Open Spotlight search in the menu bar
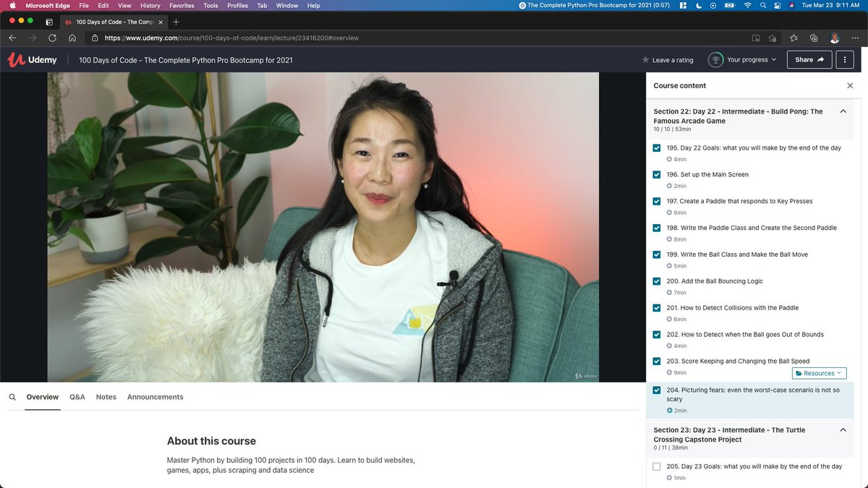This screenshot has height=488, width=868. 762,6
